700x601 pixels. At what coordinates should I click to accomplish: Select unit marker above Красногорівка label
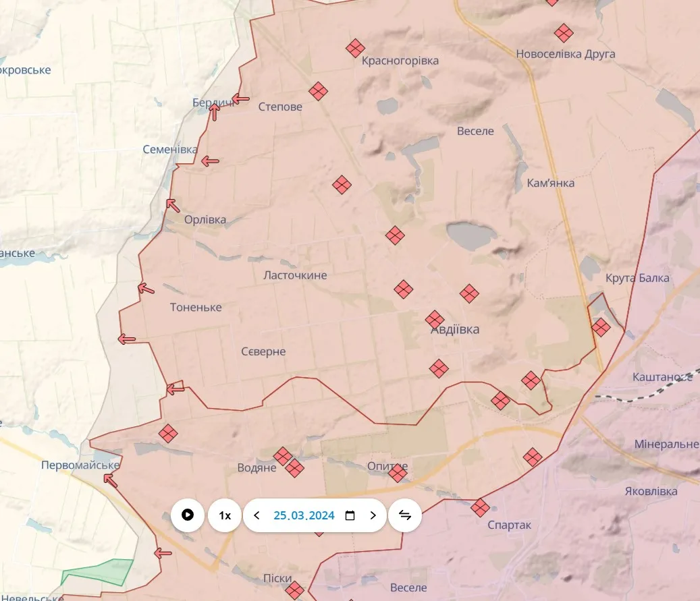click(355, 48)
